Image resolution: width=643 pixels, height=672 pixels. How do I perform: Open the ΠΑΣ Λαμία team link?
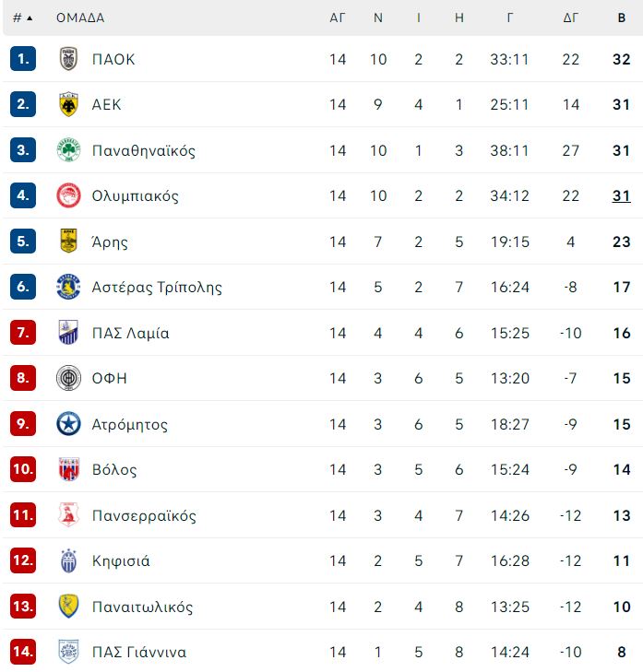pyautogui.click(x=130, y=333)
